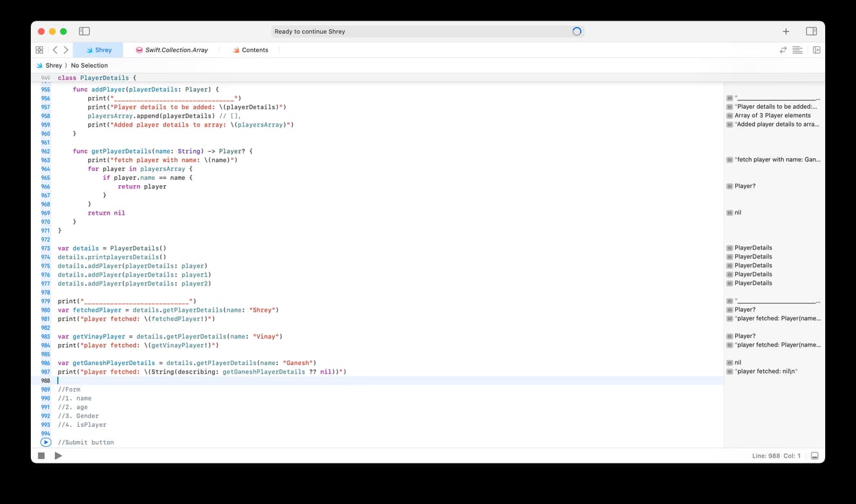The height and width of the screenshot is (504, 856).
Task: Open editor options with lines icon
Action: 797,50
